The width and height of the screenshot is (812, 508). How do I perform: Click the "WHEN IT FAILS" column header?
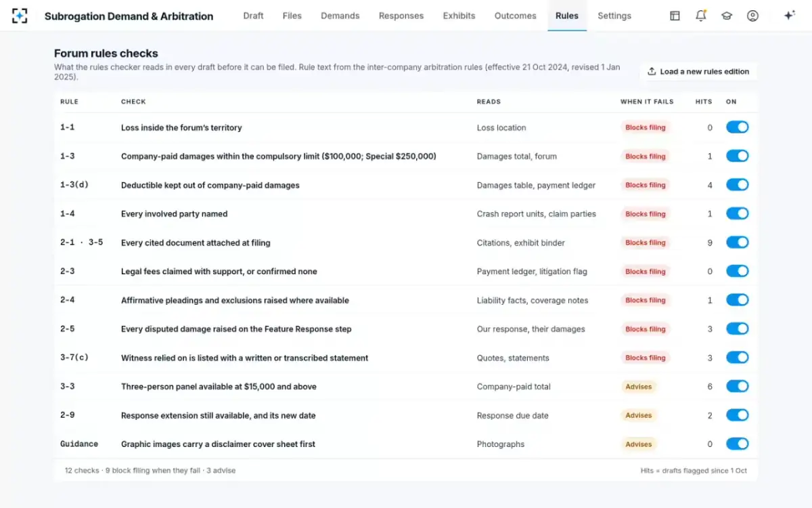pos(647,102)
